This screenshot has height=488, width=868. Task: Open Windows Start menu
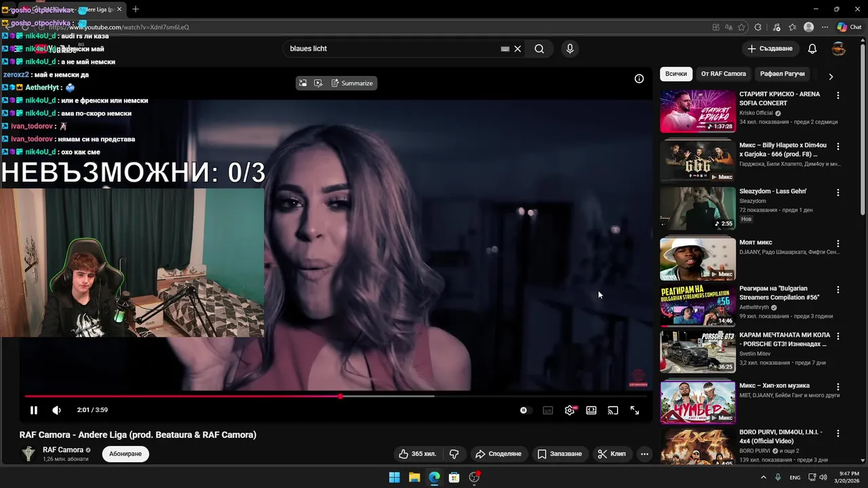394,477
